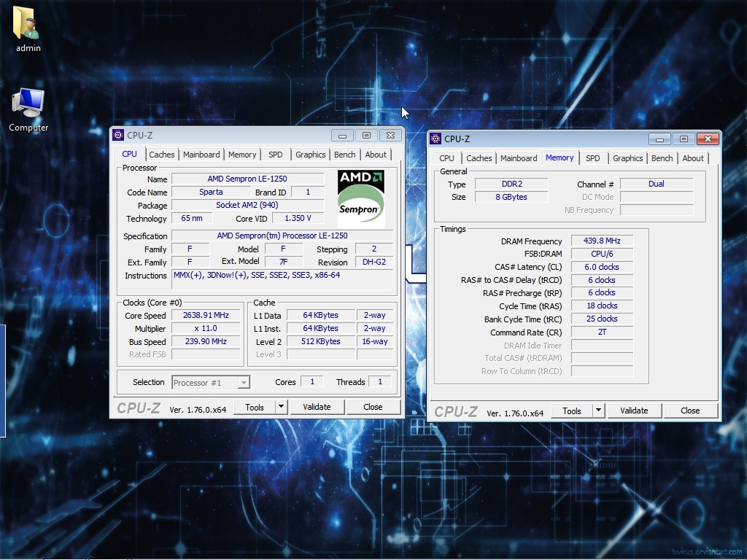747x560 pixels.
Task: Close the left CPU-Z window with X
Action: point(391,135)
